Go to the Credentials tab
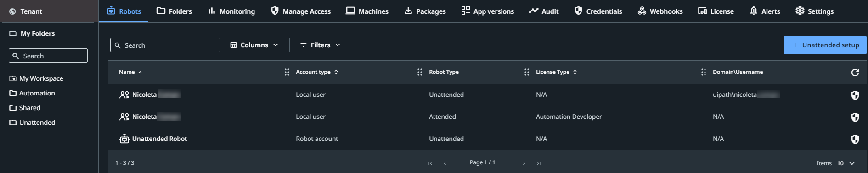 point(598,11)
